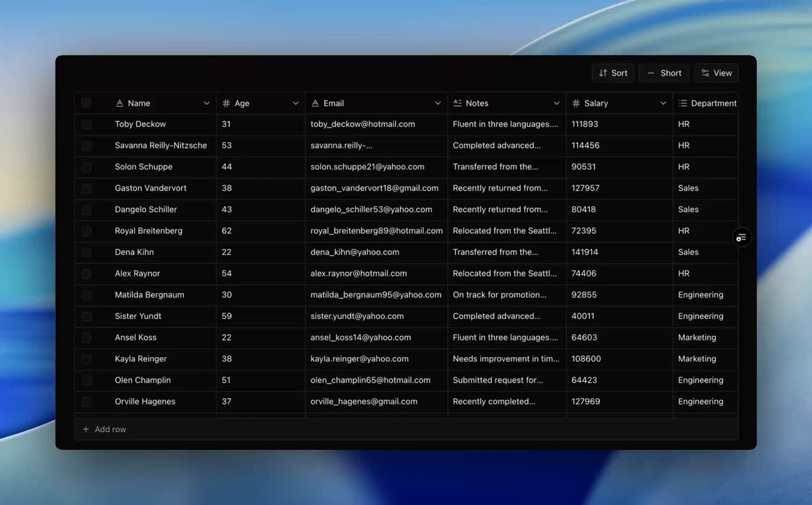The height and width of the screenshot is (505, 812).
Task: Check the checkbox for Toby Deckow row
Action: click(86, 124)
